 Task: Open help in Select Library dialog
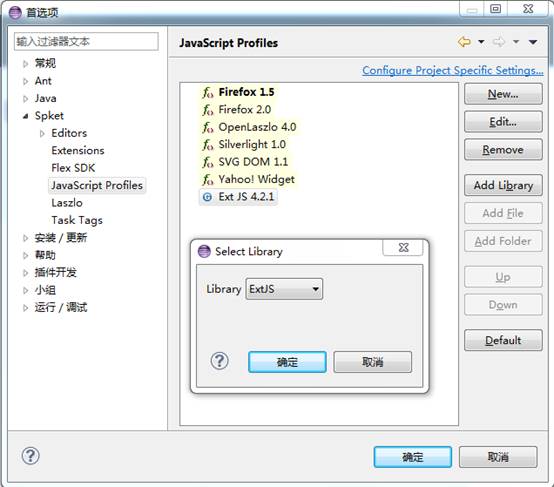pos(219,361)
